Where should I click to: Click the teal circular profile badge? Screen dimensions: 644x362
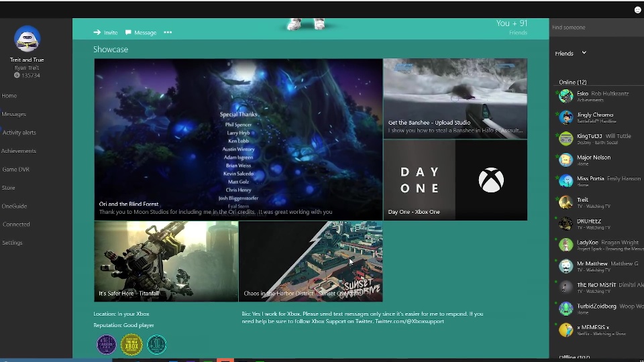tap(156, 345)
